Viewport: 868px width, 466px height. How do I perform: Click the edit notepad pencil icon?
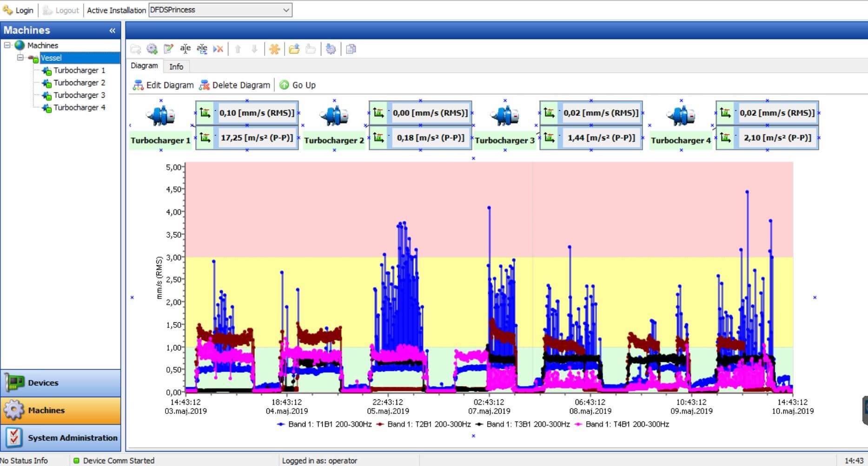168,49
